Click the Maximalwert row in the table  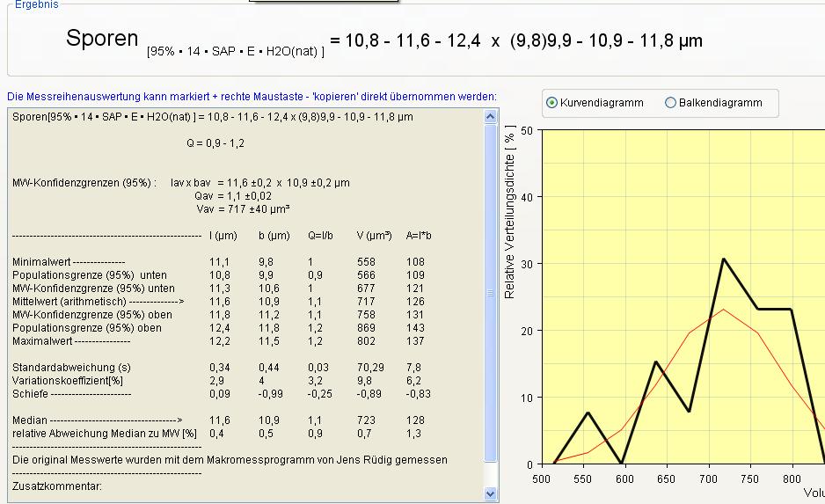[x=71, y=340]
